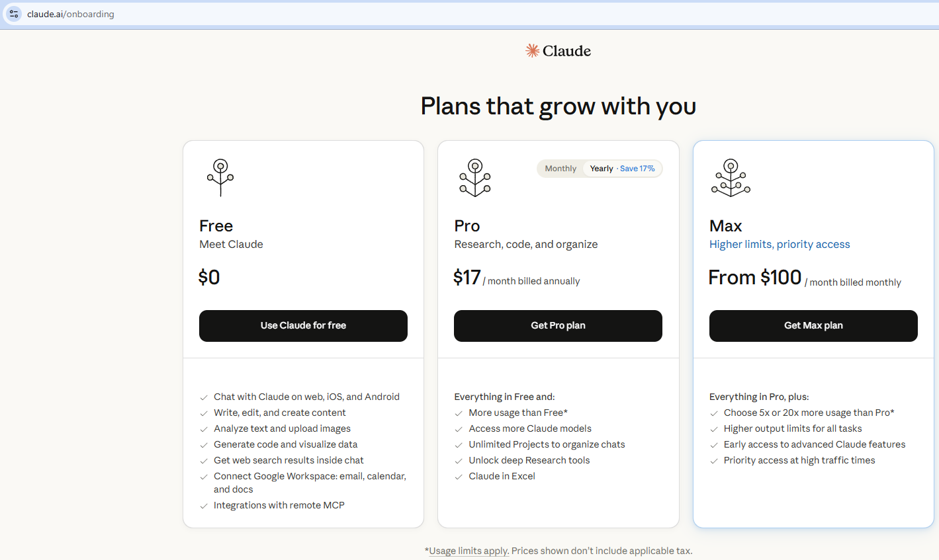Click the Max plan heading
This screenshot has height=560, width=939.
click(x=725, y=226)
